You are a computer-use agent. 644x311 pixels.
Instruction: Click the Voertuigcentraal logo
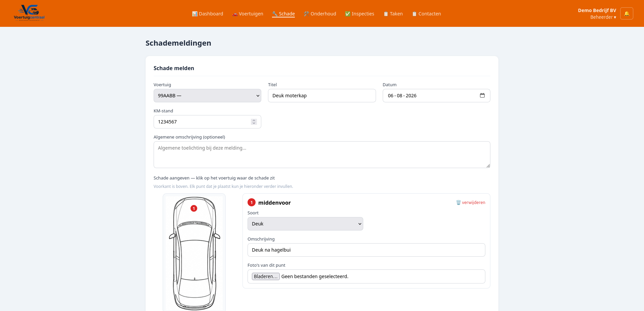[x=29, y=13]
